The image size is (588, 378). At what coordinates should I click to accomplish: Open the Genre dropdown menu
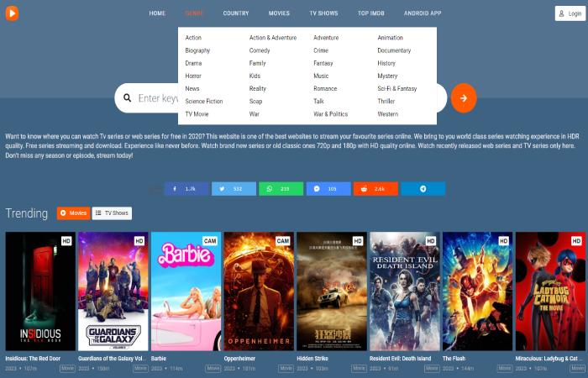pyautogui.click(x=194, y=13)
